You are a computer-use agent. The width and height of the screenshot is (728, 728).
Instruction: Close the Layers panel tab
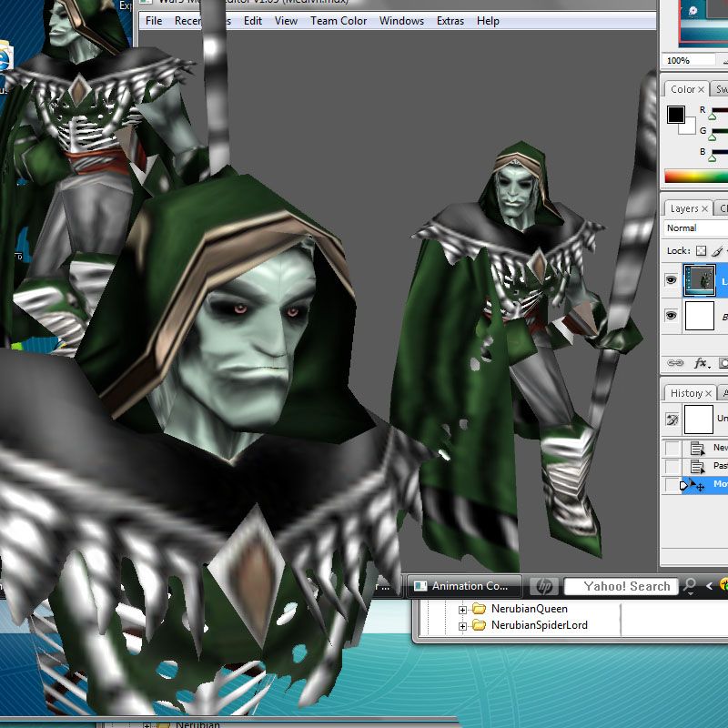[x=704, y=209]
